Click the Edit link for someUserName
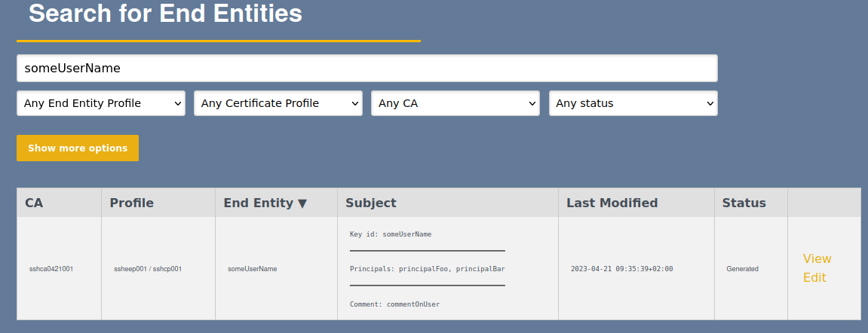The width and height of the screenshot is (868, 333). pyautogui.click(x=814, y=277)
